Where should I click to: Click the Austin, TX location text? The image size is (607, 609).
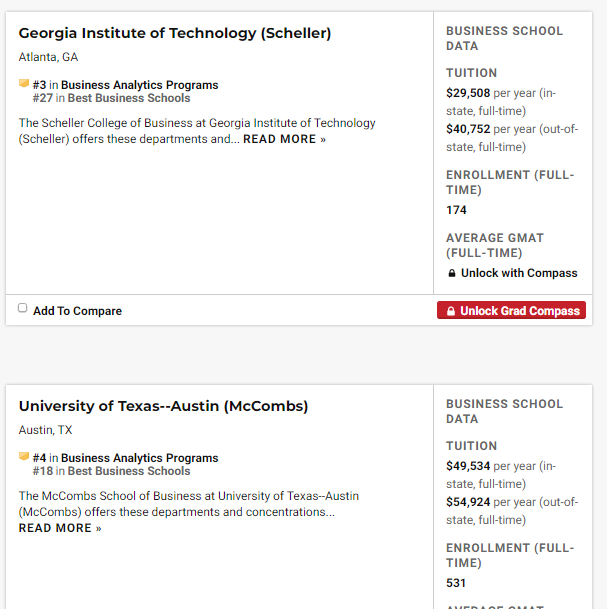click(45, 430)
